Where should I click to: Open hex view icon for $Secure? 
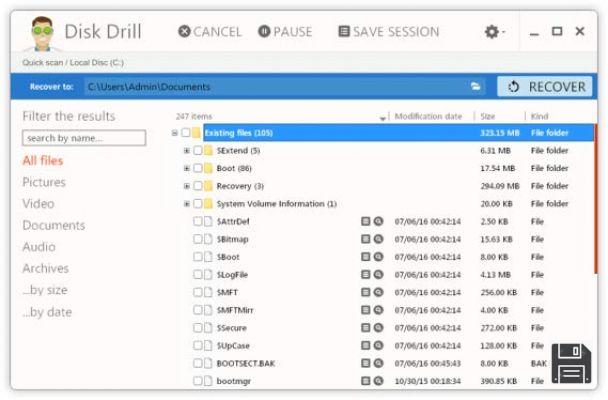pyautogui.click(x=365, y=328)
